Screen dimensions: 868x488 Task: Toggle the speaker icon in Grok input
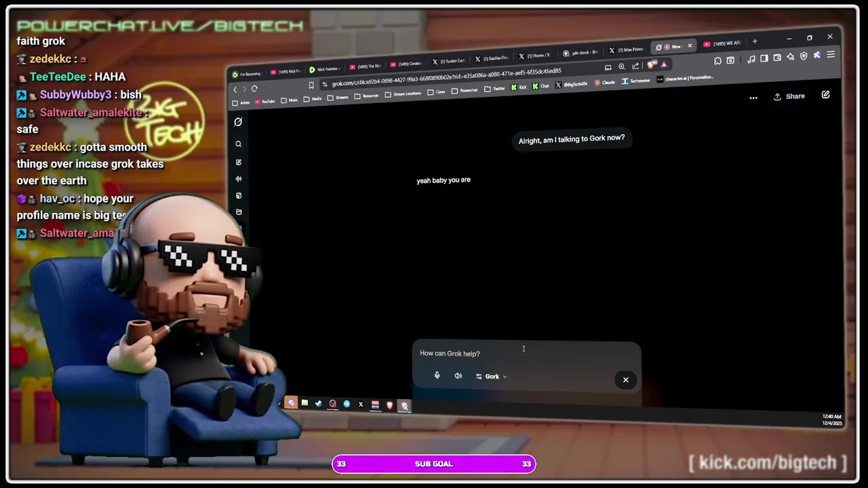pyautogui.click(x=458, y=375)
